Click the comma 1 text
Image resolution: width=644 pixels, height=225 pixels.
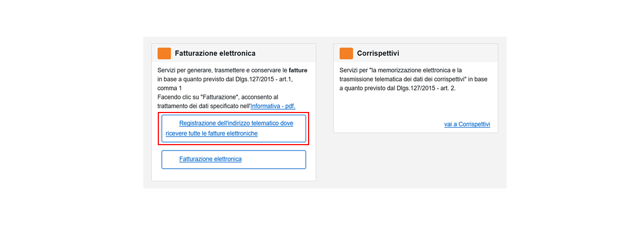(x=170, y=88)
